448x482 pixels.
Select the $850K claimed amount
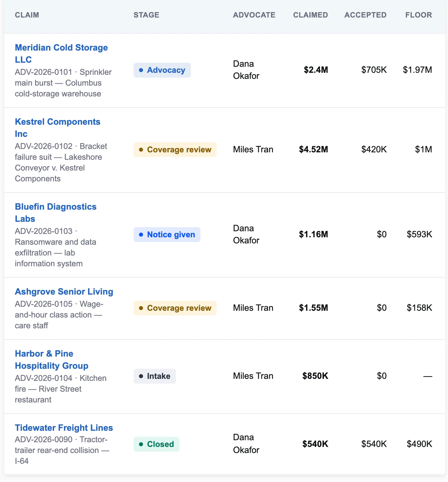click(x=315, y=376)
